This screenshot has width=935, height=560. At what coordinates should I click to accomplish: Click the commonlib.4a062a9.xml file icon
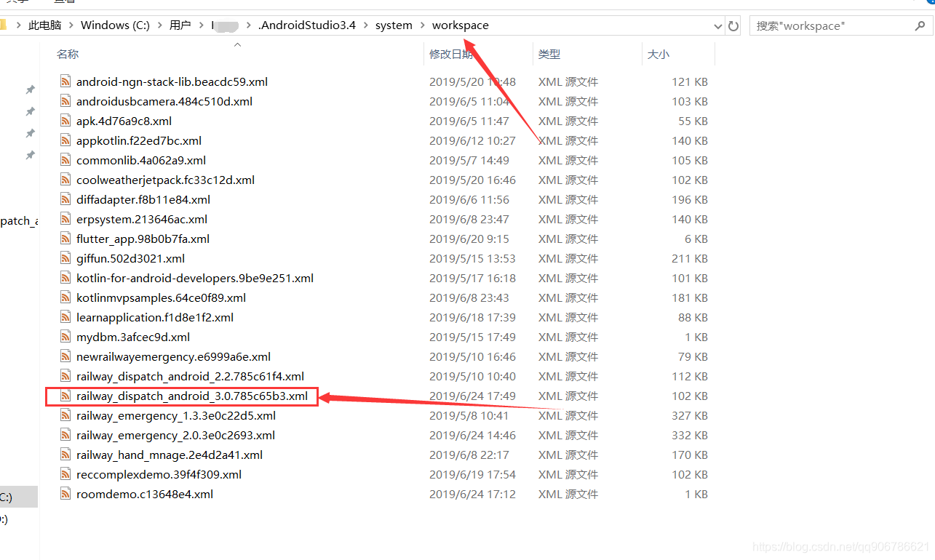65,160
